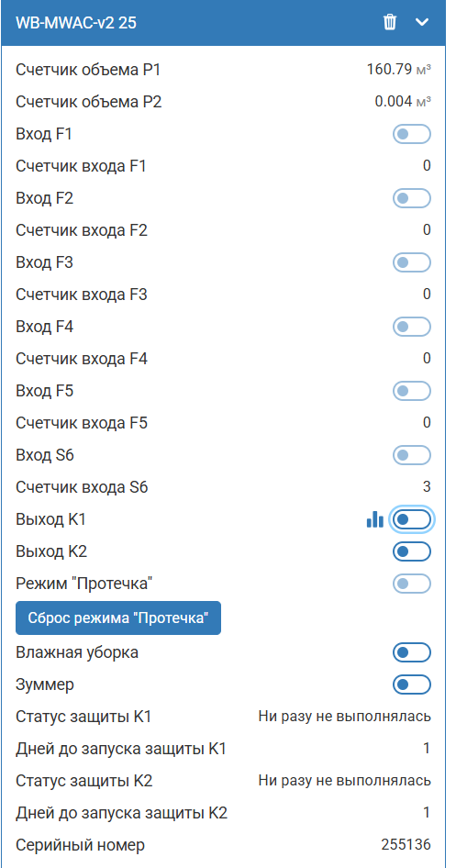This screenshot has height=868, width=456.
Task: Select the Счетчик объема P1 value 160.79
Action: coord(389,70)
